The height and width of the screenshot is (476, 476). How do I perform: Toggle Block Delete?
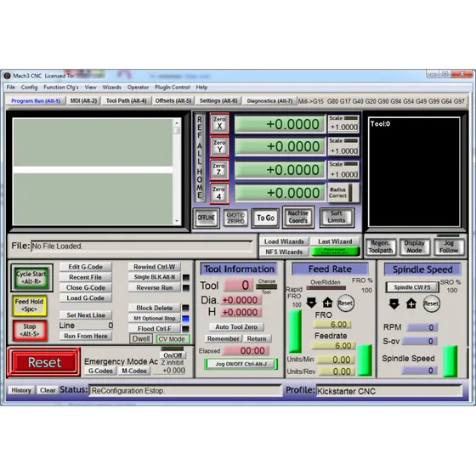pos(155,308)
